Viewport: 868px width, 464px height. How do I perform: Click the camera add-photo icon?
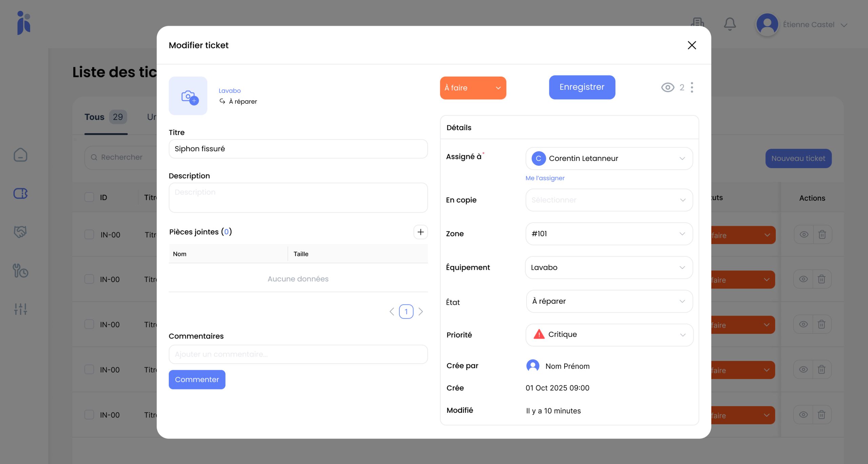189,96
